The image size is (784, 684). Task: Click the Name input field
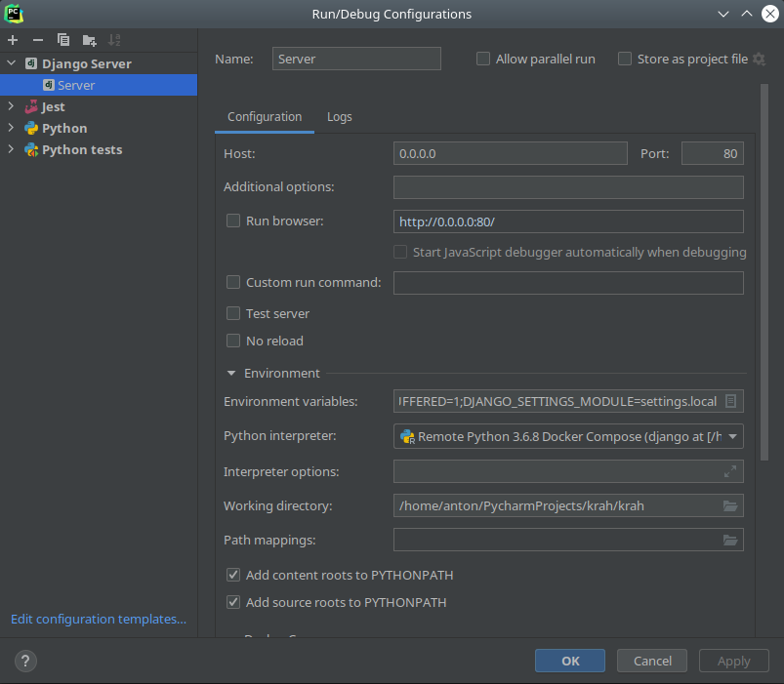coord(356,59)
